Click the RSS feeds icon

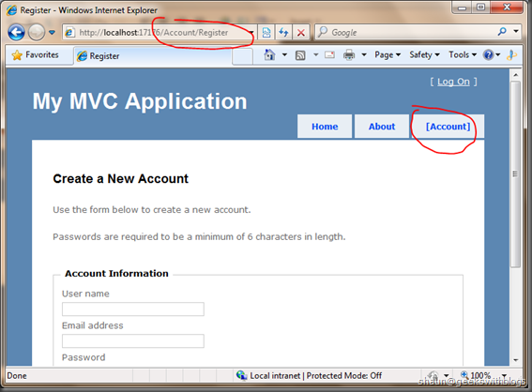tap(300, 55)
